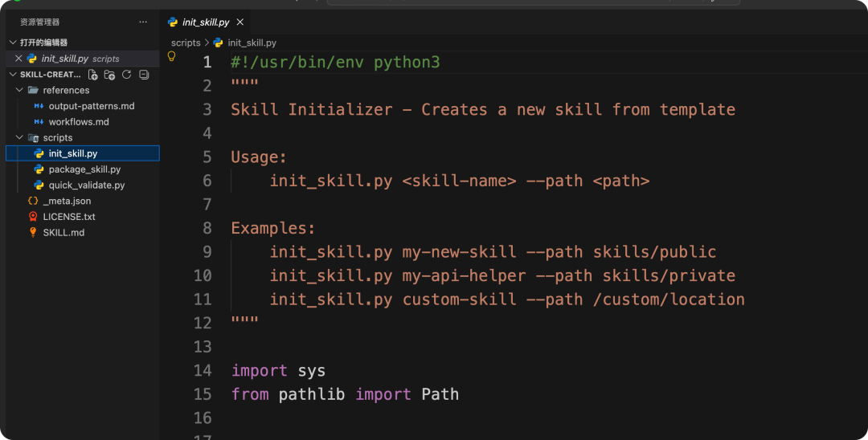868x440 pixels.
Task: Click the 'Examples:' line
Action: coord(273,228)
